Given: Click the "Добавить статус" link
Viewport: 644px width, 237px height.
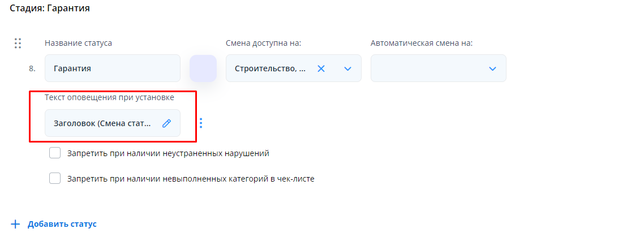Looking at the screenshot, I should [62, 224].
